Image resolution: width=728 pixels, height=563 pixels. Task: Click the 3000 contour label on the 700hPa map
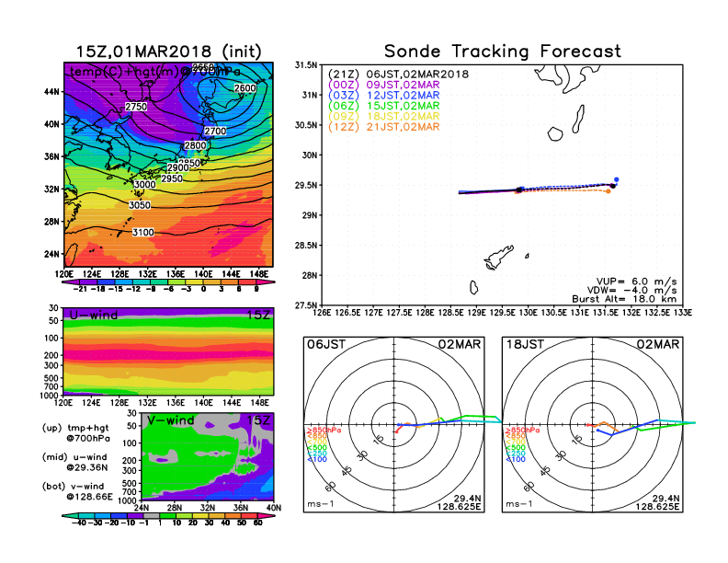144,184
